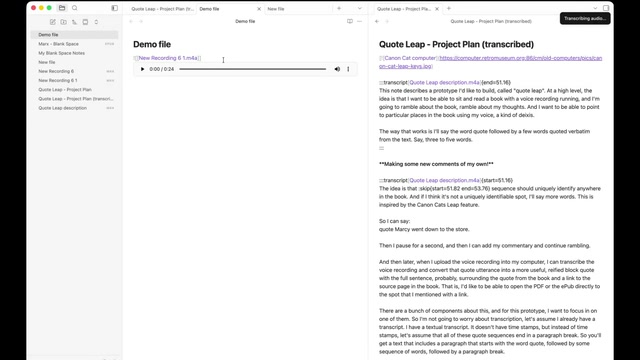Create a new note via pencil icon
Screen dimensions: 640x360
point(53,22)
